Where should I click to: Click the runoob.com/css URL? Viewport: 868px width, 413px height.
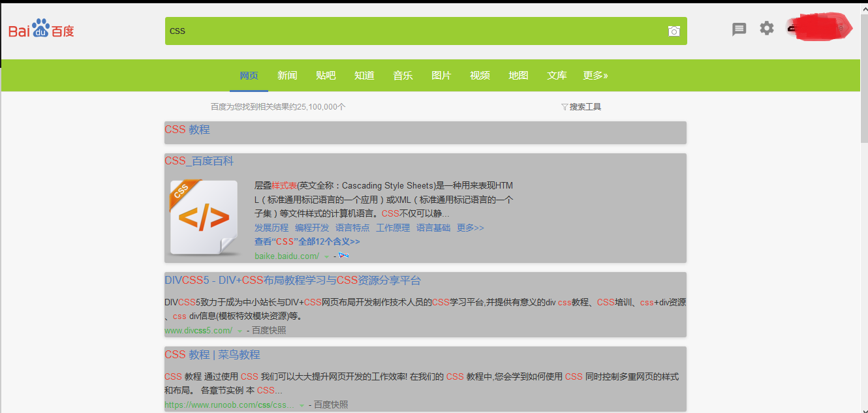(x=230, y=405)
